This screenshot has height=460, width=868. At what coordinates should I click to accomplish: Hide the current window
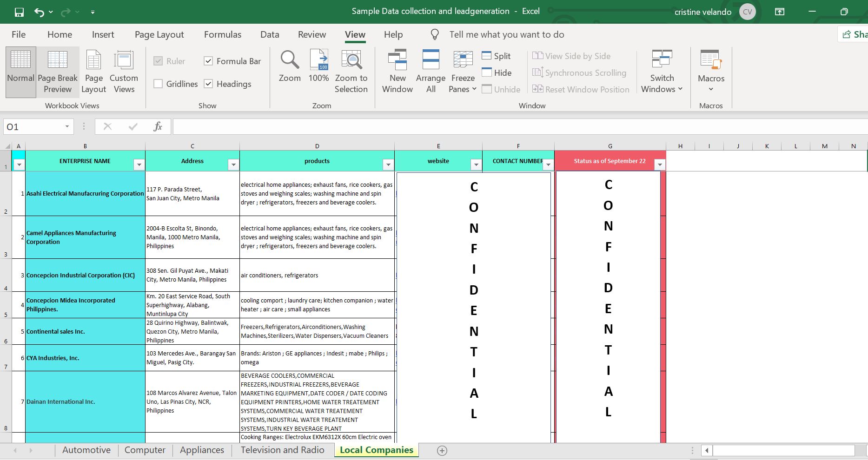497,72
